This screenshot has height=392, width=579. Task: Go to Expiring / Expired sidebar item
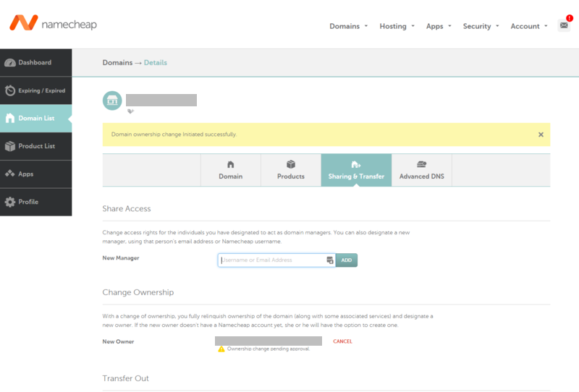coord(35,91)
